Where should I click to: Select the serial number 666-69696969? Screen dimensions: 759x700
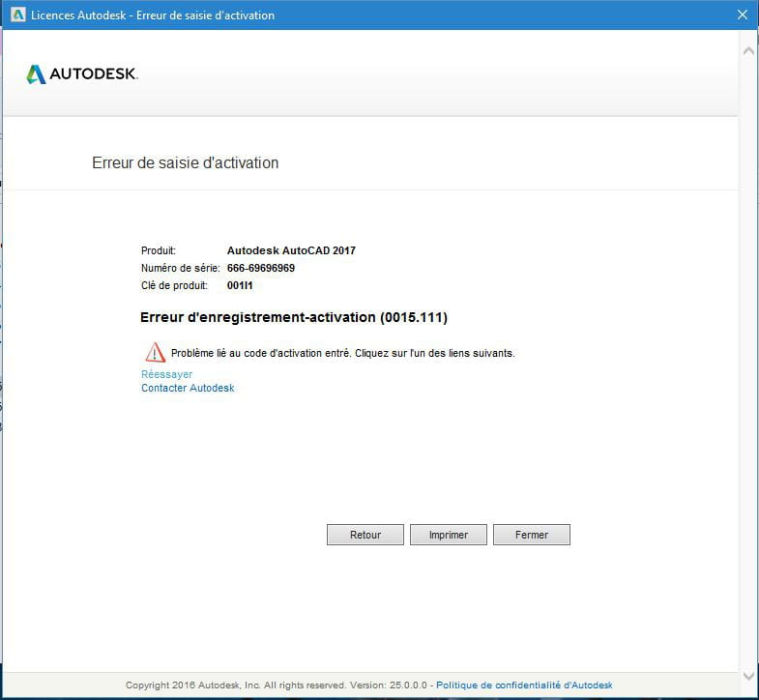pos(261,268)
